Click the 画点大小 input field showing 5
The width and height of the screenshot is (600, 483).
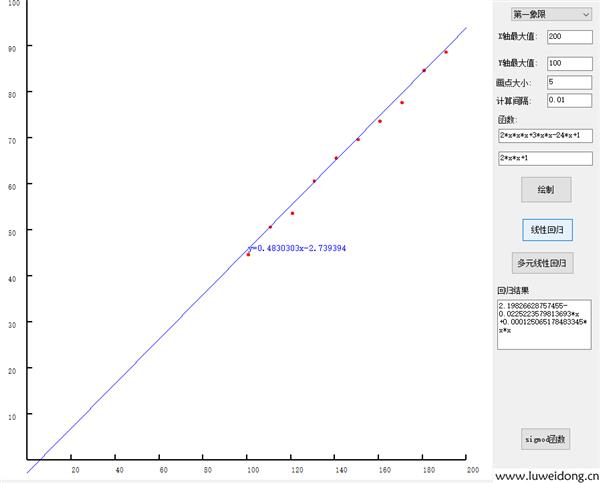(569, 82)
